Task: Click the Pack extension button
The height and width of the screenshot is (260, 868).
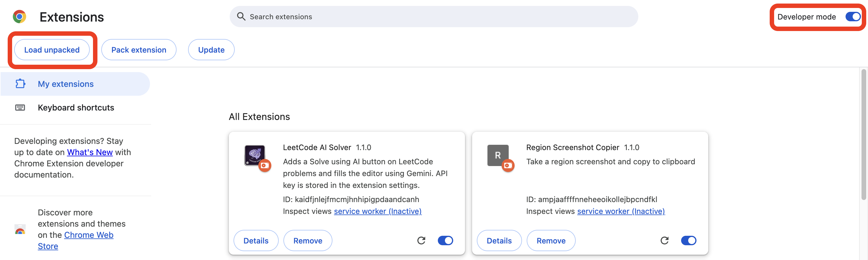Action: pyautogui.click(x=138, y=50)
